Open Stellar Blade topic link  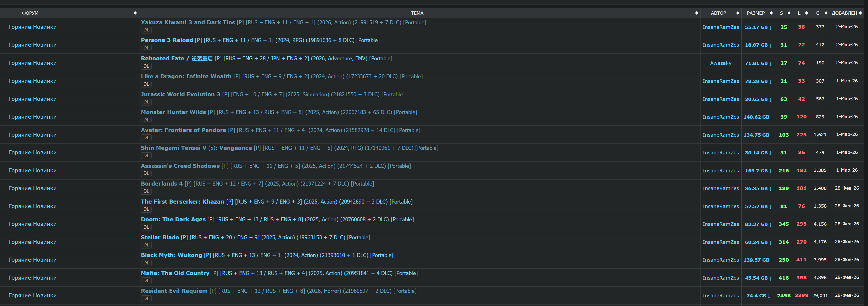click(x=160, y=237)
